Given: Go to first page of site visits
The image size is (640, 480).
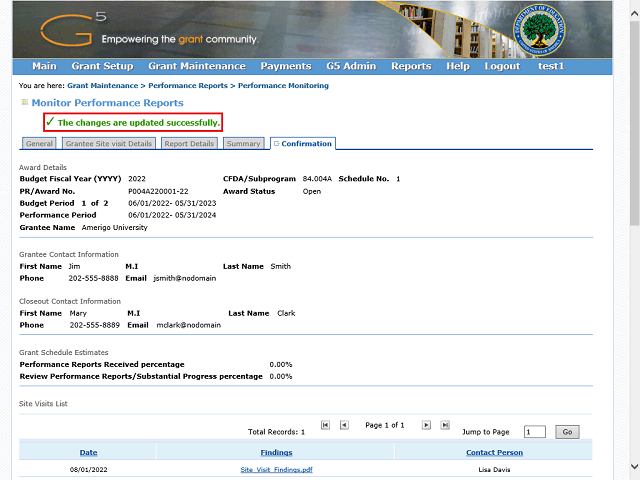Looking at the screenshot, I should 325,425.
